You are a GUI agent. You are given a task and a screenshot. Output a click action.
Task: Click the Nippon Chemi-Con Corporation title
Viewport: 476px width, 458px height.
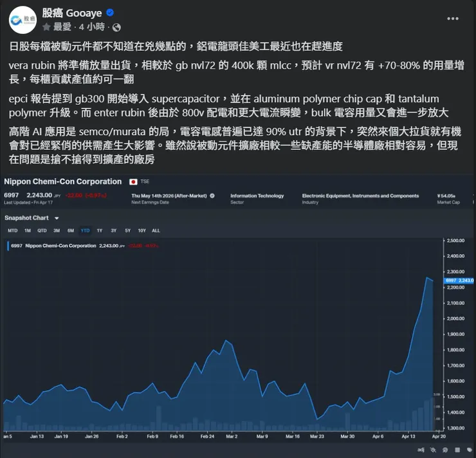[63, 181]
